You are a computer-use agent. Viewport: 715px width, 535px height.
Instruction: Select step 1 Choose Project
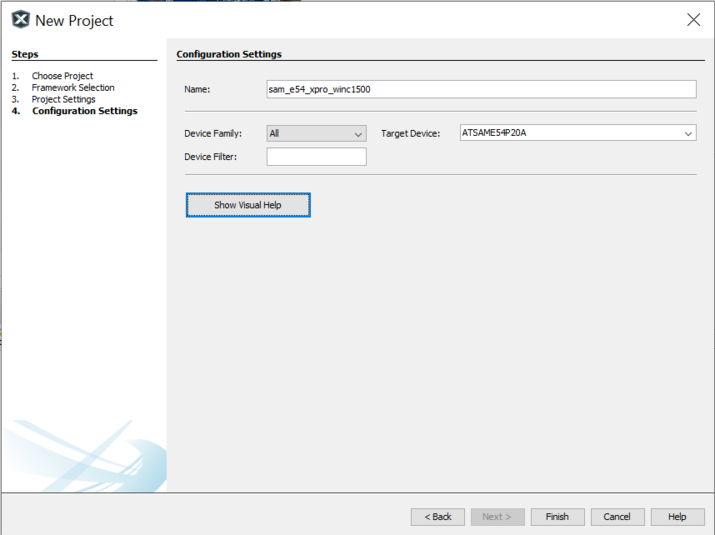tap(62, 76)
